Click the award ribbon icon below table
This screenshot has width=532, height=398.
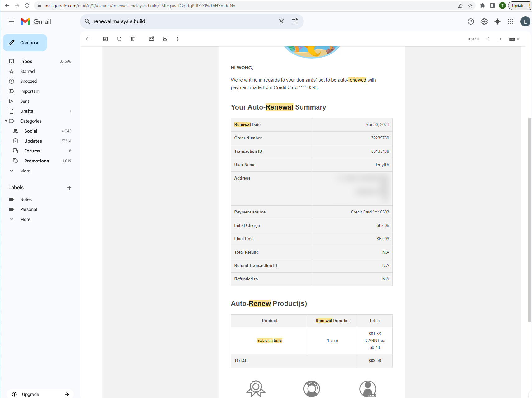tap(256, 389)
